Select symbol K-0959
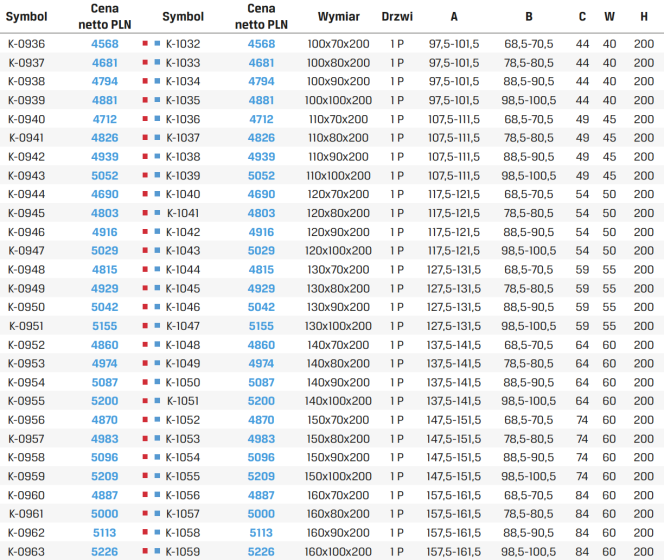The height and width of the screenshot is (560, 664). pos(26,477)
